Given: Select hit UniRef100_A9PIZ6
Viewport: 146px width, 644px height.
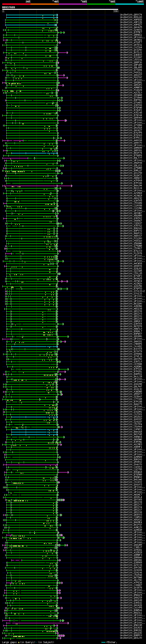Looking at the screenshot, I should tap(131, 22).
